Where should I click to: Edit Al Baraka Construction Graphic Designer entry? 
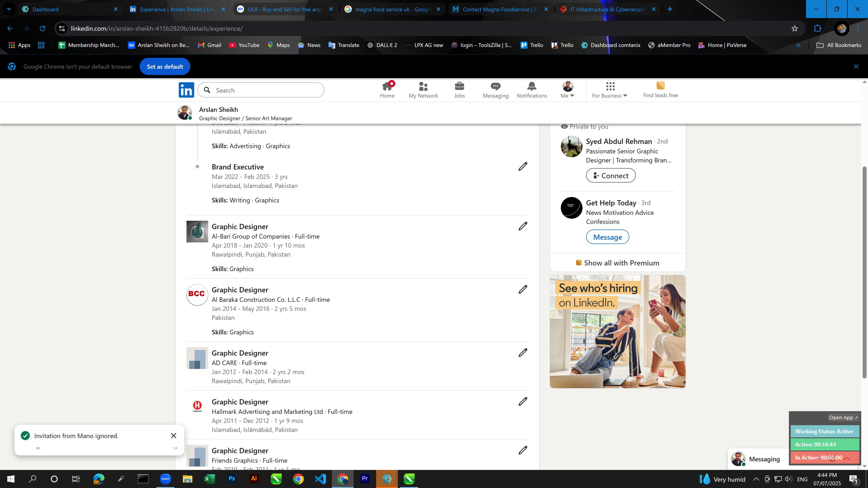[523, 289]
